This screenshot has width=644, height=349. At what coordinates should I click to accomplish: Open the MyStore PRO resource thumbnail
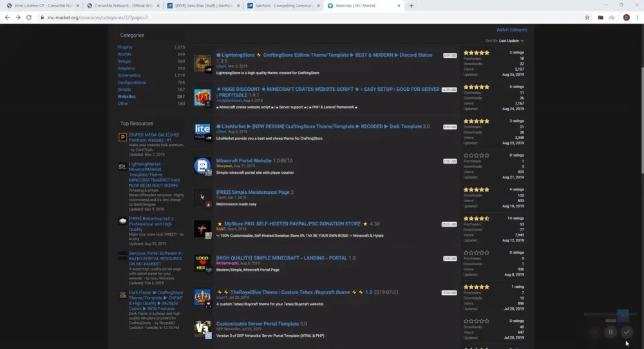(202, 229)
